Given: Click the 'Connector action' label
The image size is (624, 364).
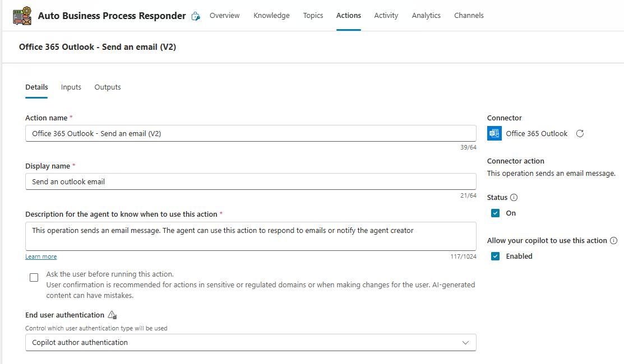Looking at the screenshot, I should point(515,161).
